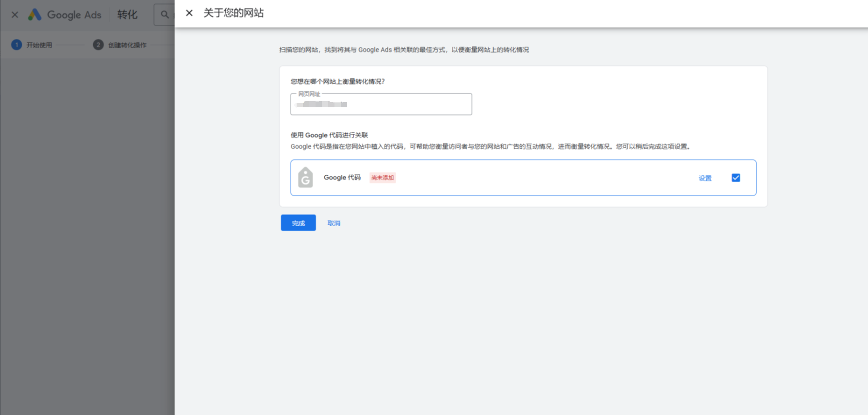This screenshot has width=868, height=415.
Task: Go to the 创建转化操作 step label
Action: (127, 45)
